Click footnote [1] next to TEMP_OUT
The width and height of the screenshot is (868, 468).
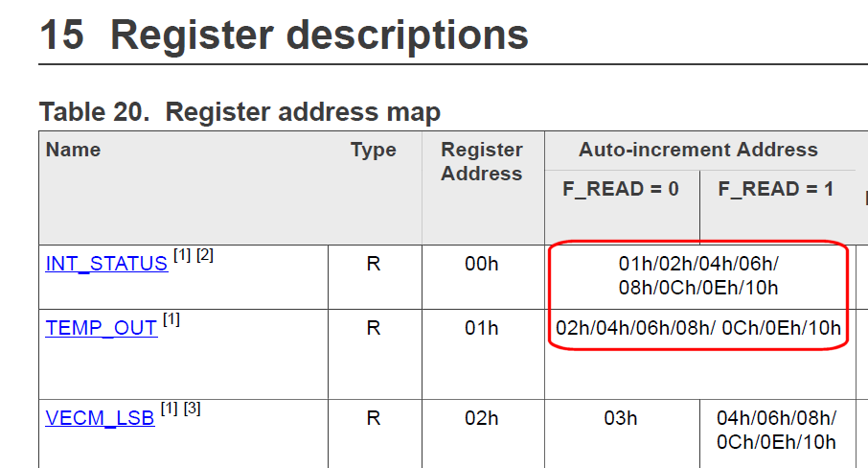point(171,319)
